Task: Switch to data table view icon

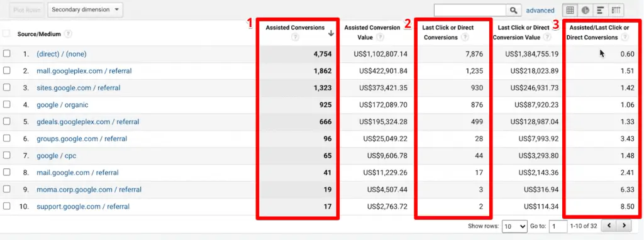Action: [570, 10]
